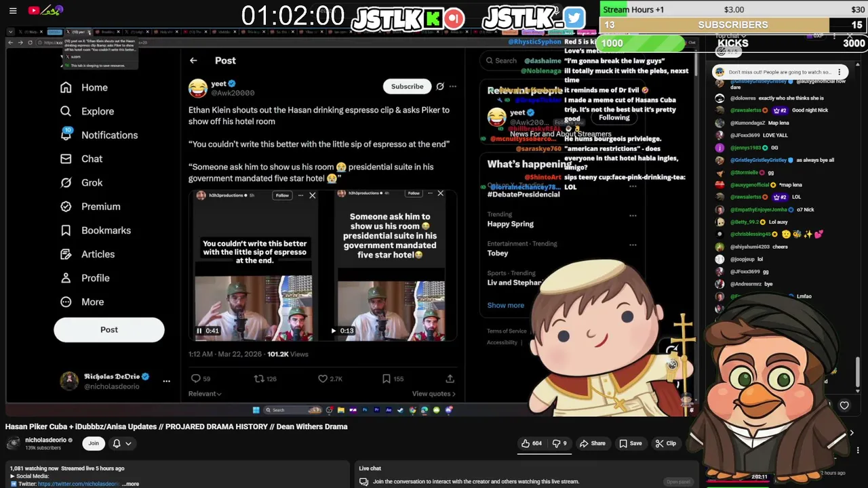Open options dots for Happy Spring trend

coord(633,216)
